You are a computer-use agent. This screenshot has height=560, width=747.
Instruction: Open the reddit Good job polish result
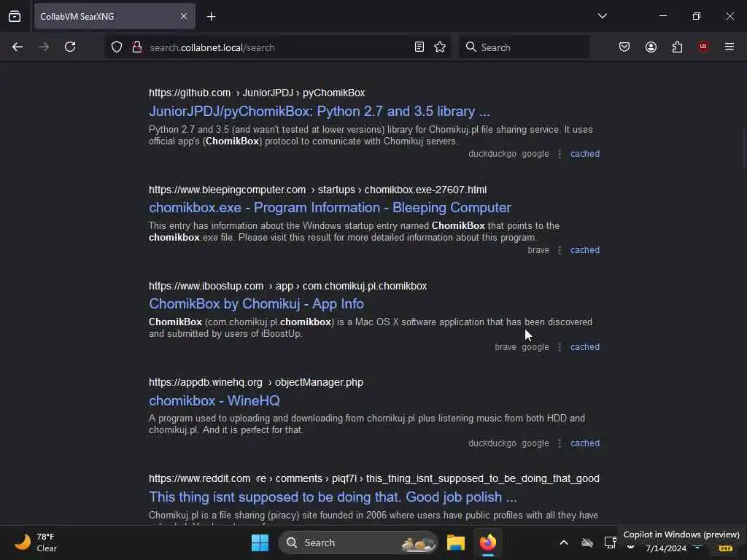[333, 497]
